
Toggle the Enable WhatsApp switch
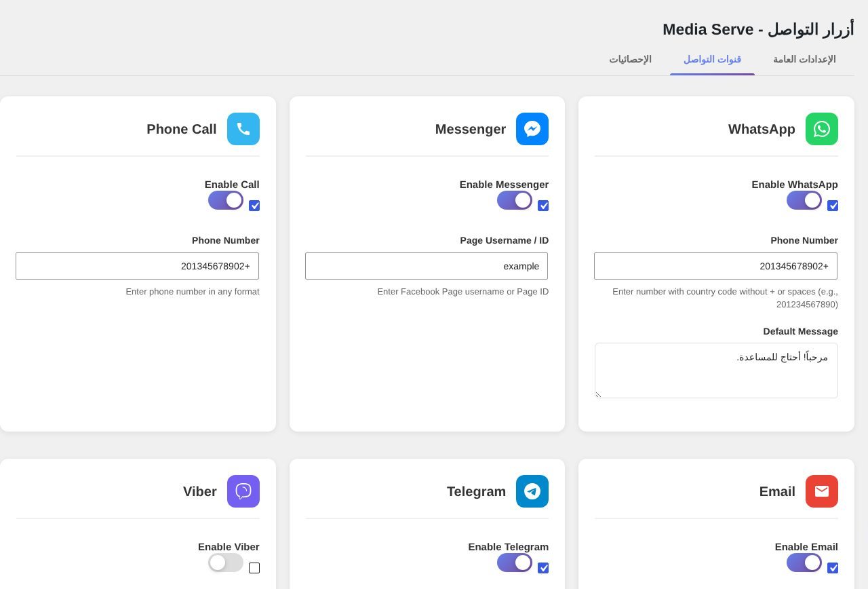pyautogui.click(x=804, y=200)
